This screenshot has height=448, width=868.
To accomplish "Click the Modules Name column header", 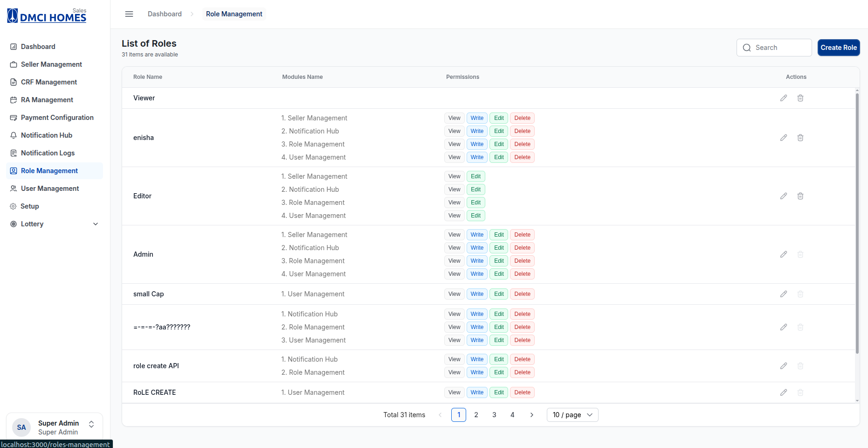I will (x=302, y=77).
